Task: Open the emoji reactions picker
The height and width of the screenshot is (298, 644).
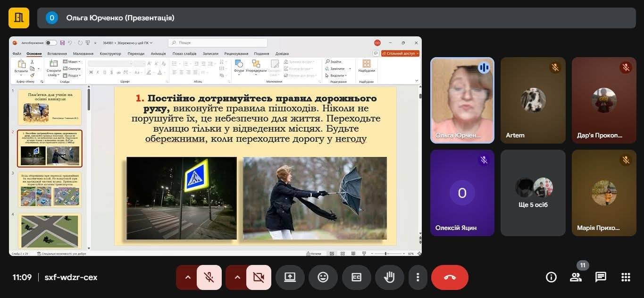Action: pyautogui.click(x=323, y=277)
